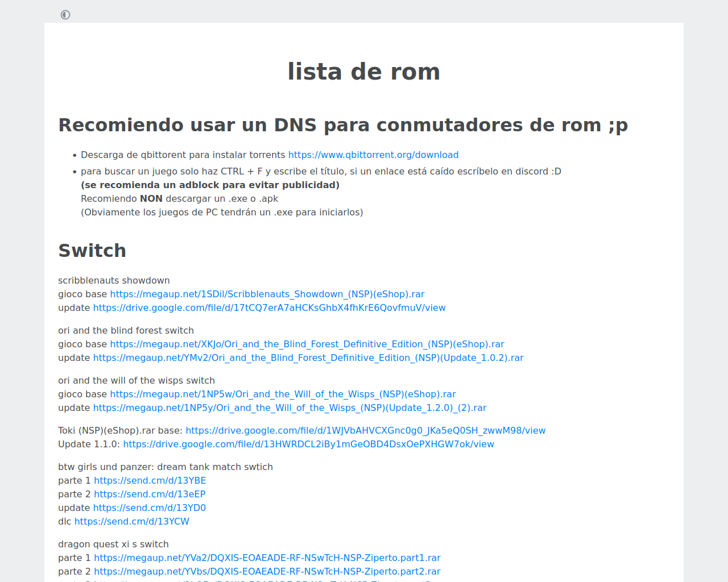Toggle the dark mode contrast icon
Screen dimensions: 728x582
(x=65, y=15)
